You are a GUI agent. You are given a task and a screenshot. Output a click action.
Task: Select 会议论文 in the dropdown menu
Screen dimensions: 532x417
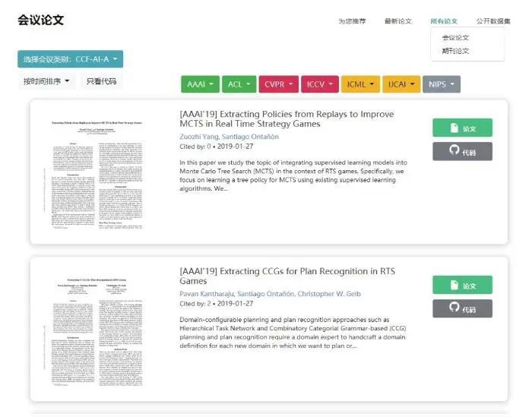tap(455, 38)
